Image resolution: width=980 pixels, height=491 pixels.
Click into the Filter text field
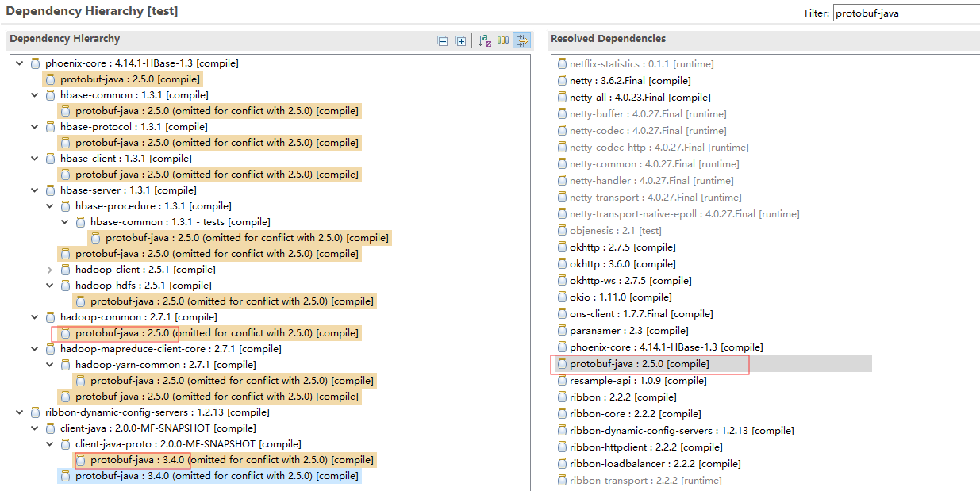pos(905,13)
